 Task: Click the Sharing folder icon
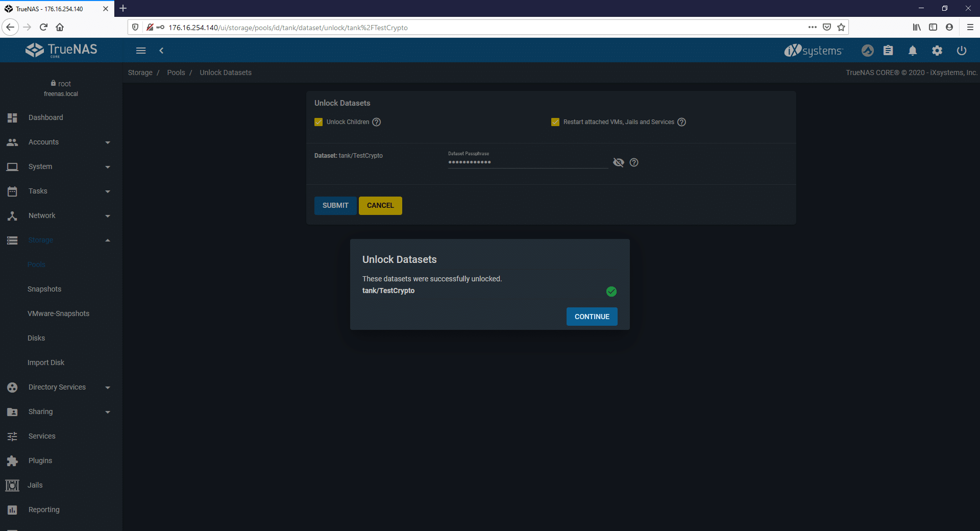point(12,412)
